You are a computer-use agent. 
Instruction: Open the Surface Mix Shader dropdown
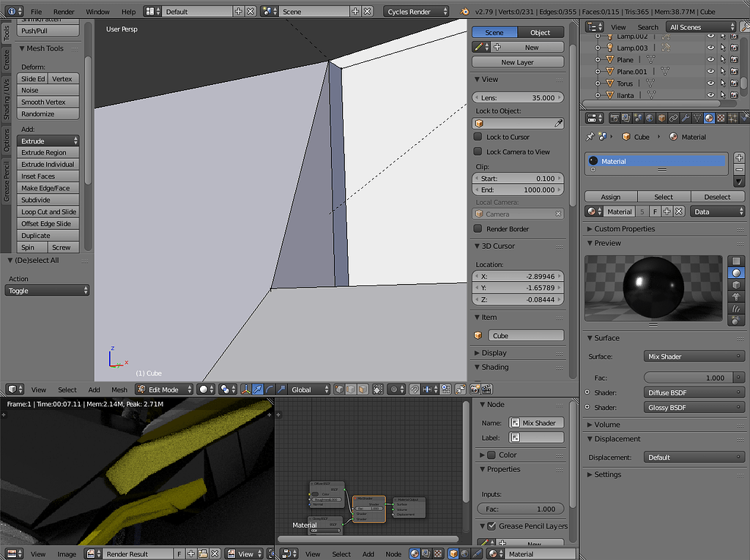[x=694, y=356]
